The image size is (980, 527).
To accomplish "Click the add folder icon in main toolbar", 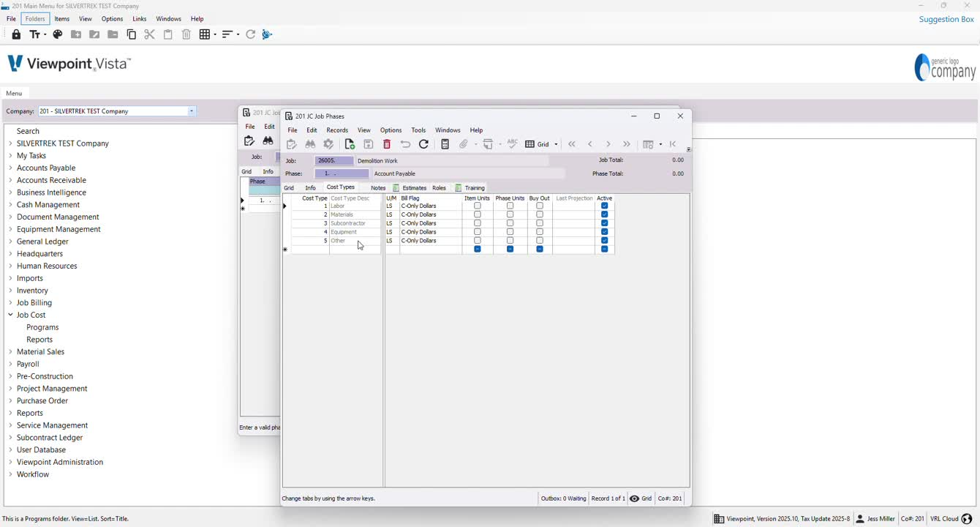I will (x=76, y=34).
